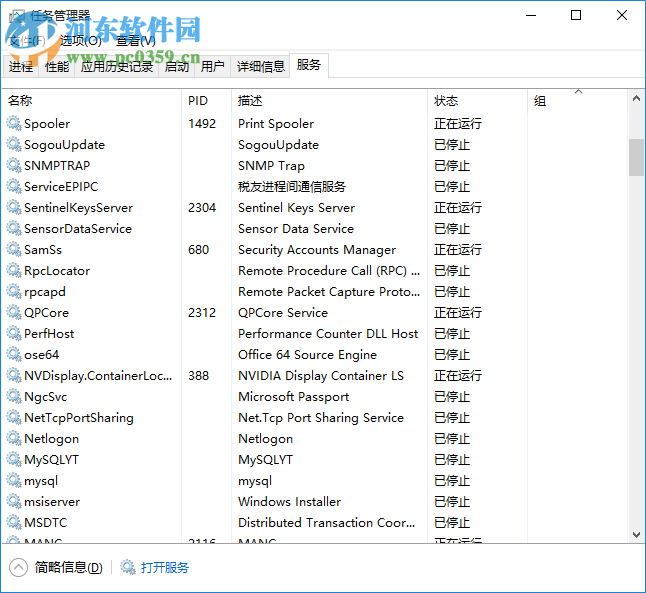The height and width of the screenshot is (593, 646).
Task: Click the SamSs service gear icon
Action: 14,249
